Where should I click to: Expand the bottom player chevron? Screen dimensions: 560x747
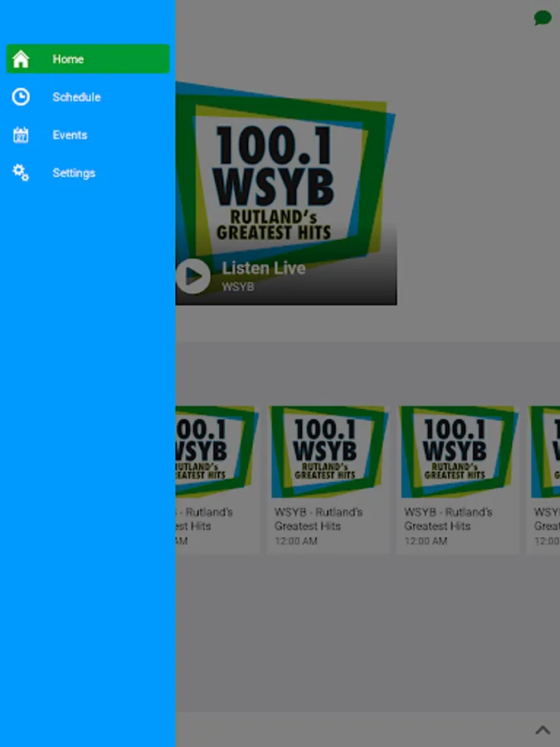click(x=543, y=730)
